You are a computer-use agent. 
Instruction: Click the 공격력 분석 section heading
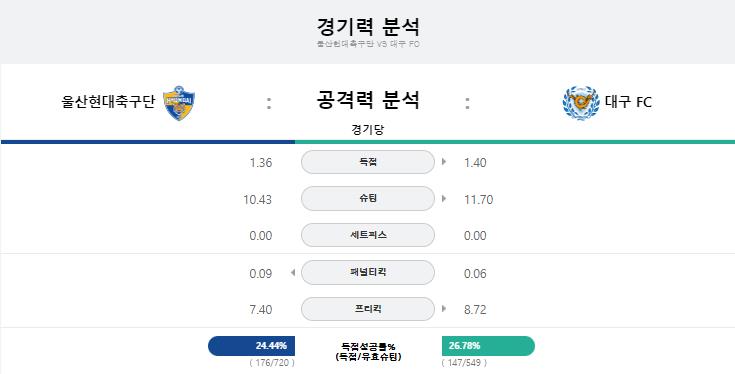[368, 100]
